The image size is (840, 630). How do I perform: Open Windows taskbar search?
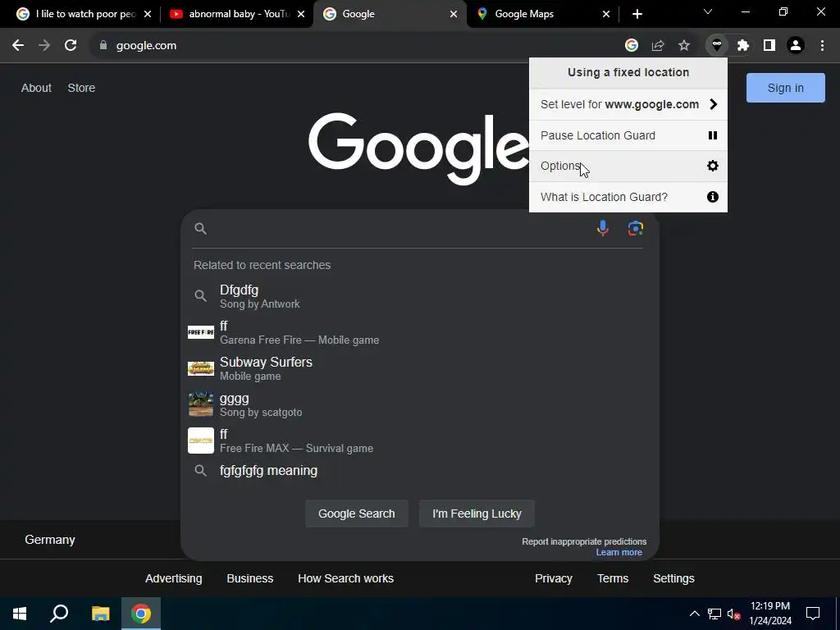[x=59, y=614]
